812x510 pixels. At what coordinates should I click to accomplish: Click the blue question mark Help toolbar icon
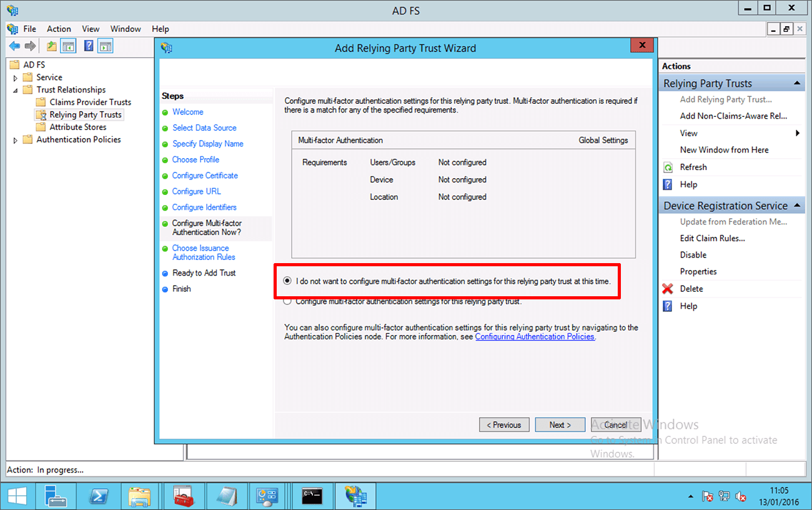coord(89,46)
